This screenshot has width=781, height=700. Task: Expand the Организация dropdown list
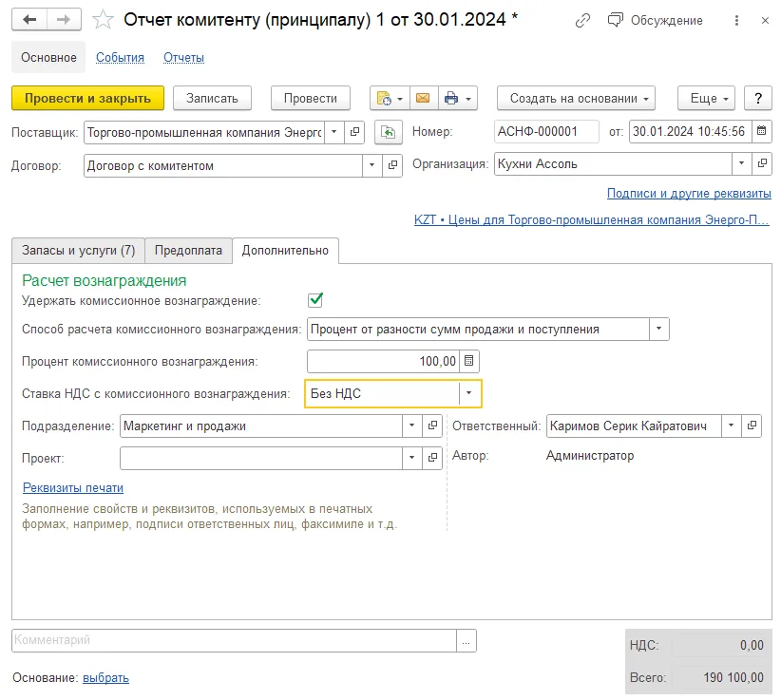(742, 163)
